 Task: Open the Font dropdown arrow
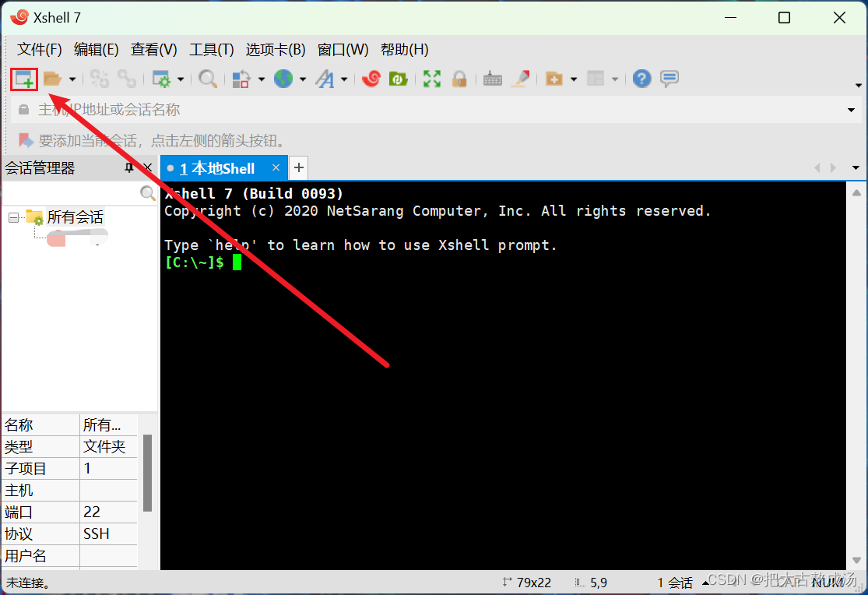coord(344,79)
